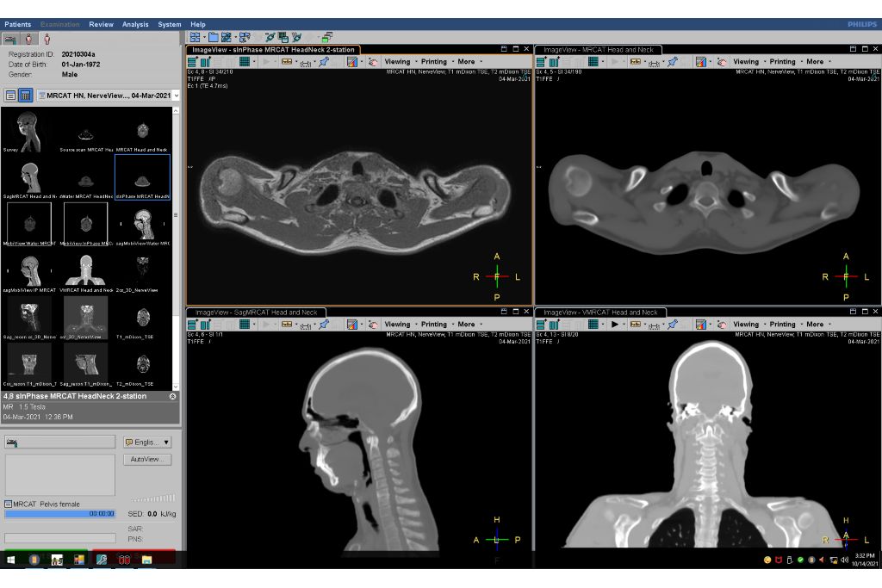Open Viewing menu in sInPhase viewer
The height and width of the screenshot is (588, 882).
click(397, 62)
